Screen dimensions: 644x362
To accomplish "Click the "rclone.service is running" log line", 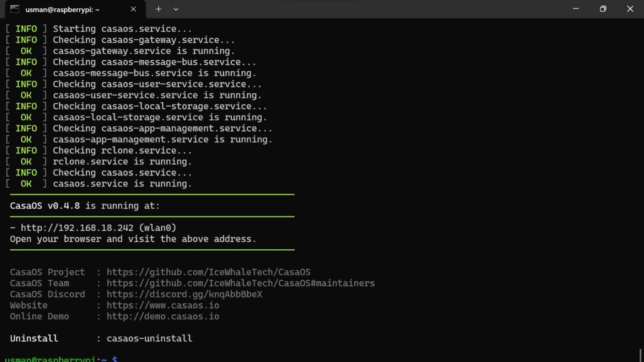I will 122,162.
